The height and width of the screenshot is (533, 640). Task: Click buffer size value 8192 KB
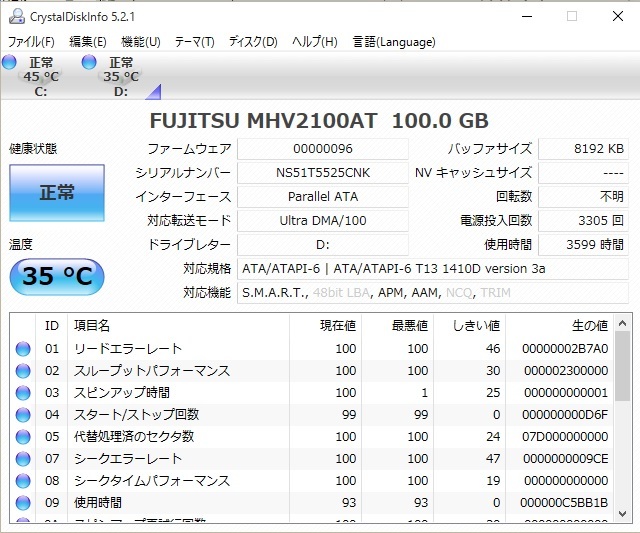click(x=584, y=149)
